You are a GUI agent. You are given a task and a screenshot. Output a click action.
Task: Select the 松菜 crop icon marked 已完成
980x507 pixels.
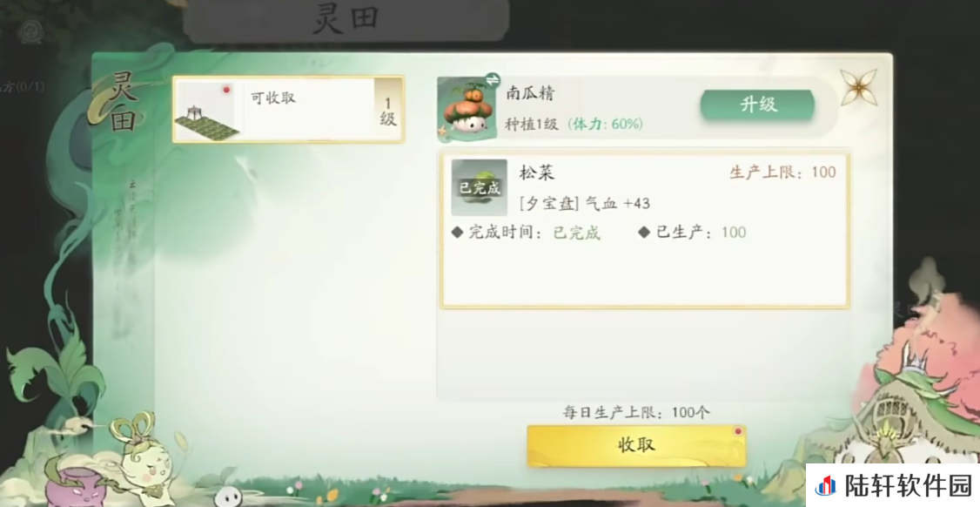point(480,187)
